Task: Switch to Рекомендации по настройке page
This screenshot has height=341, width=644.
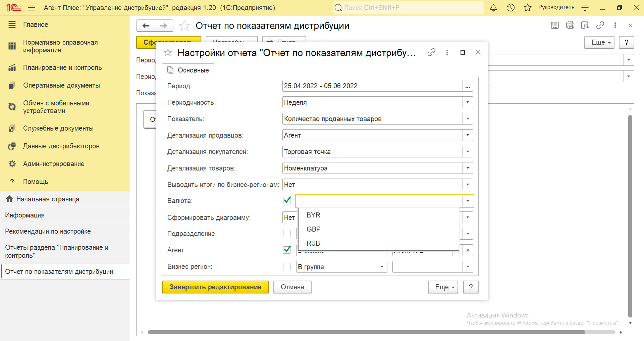Action: [x=65, y=231]
